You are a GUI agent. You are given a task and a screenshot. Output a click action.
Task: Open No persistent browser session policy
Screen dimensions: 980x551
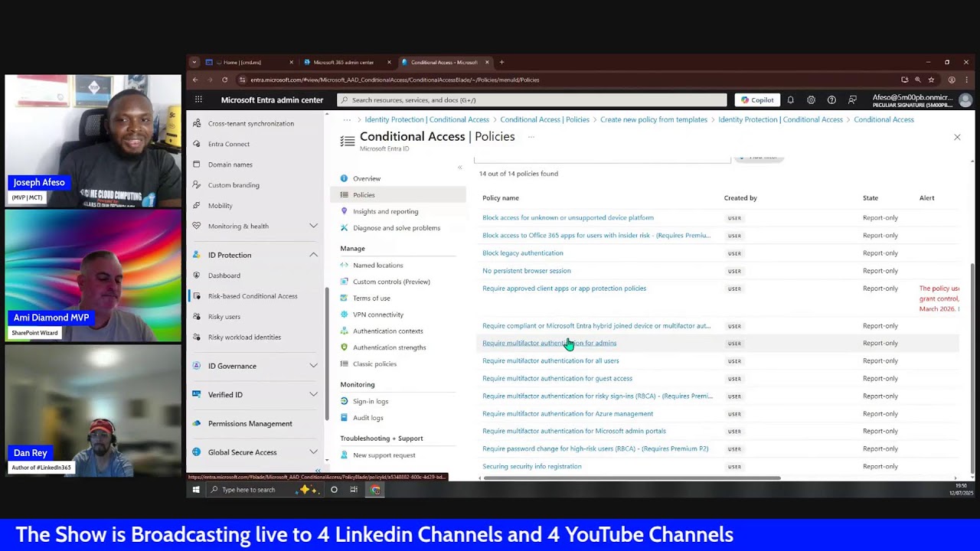tap(526, 271)
